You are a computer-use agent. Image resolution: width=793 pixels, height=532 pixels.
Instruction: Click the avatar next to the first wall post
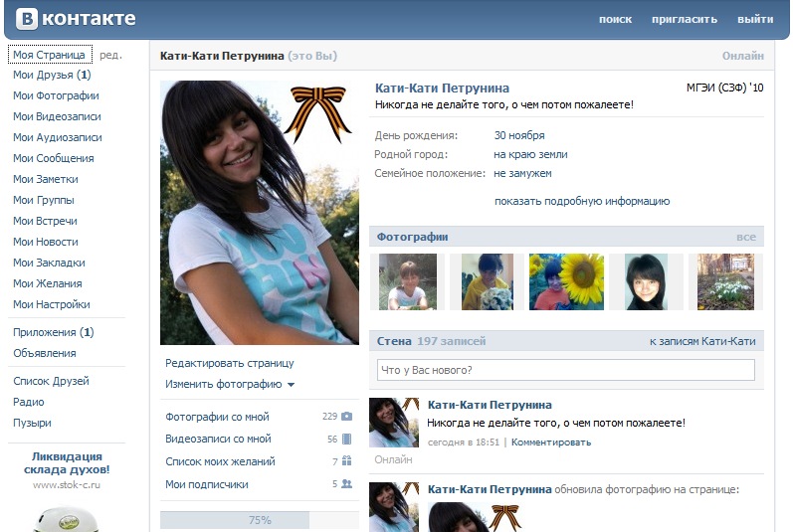tap(393, 423)
